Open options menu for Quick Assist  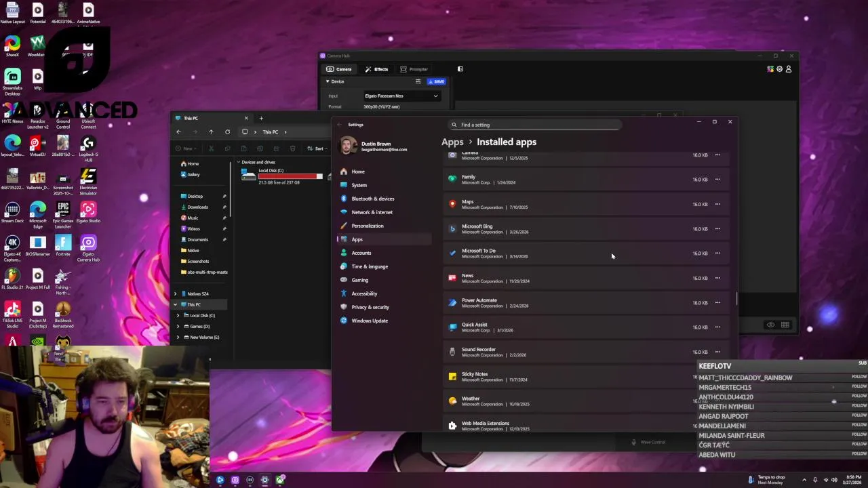[x=717, y=327]
